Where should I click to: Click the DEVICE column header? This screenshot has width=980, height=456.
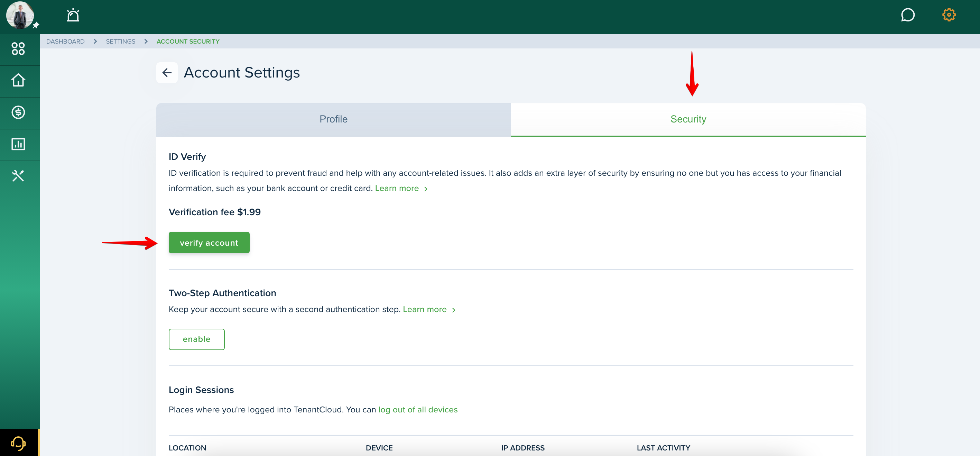[379, 448]
